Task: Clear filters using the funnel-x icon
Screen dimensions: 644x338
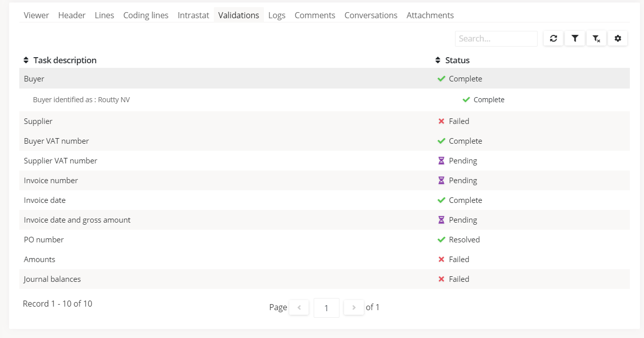Action: 596,38
